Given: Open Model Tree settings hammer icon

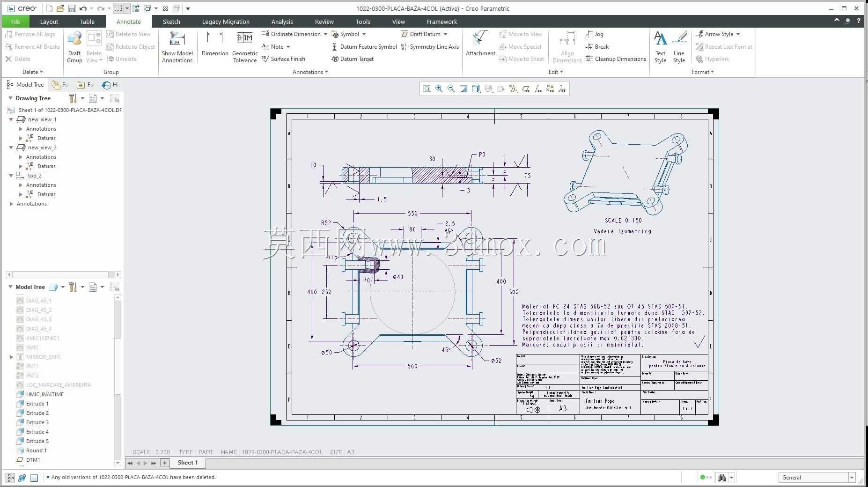Looking at the screenshot, I should [73, 287].
